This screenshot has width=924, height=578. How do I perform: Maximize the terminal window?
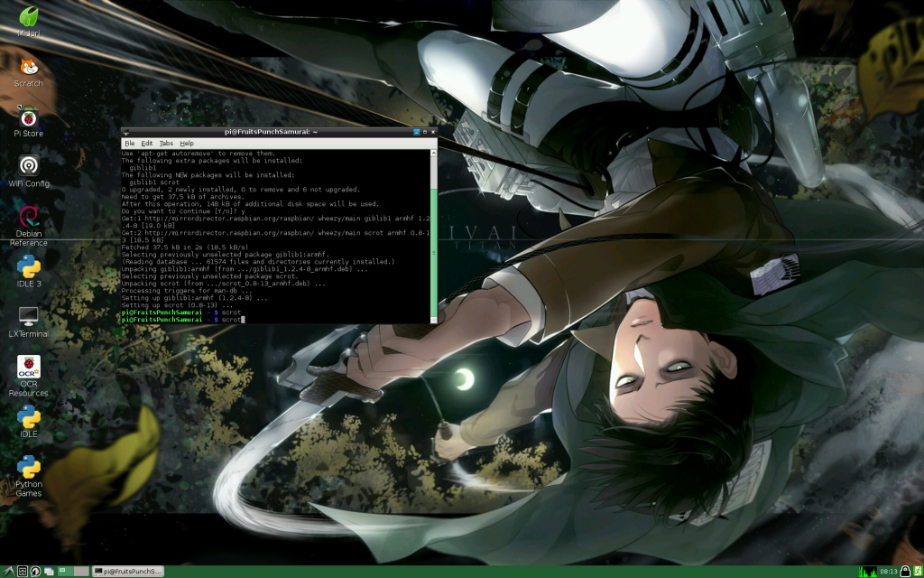coord(425,132)
